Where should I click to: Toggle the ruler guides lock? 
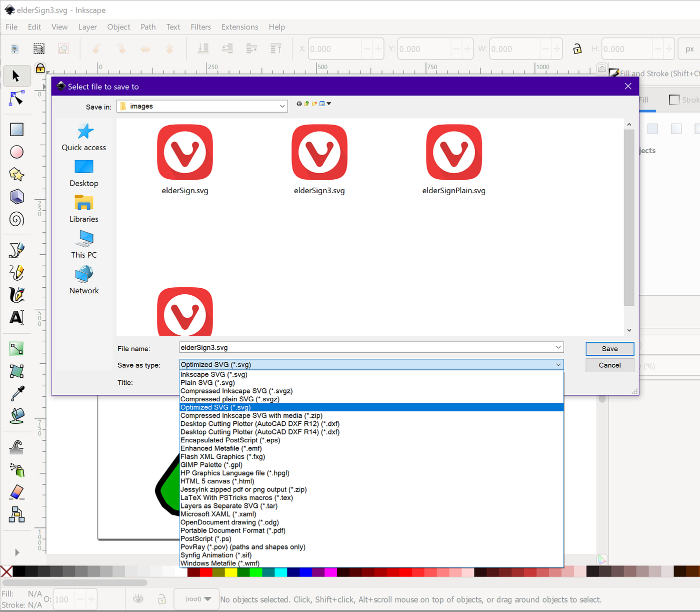pos(40,68)
